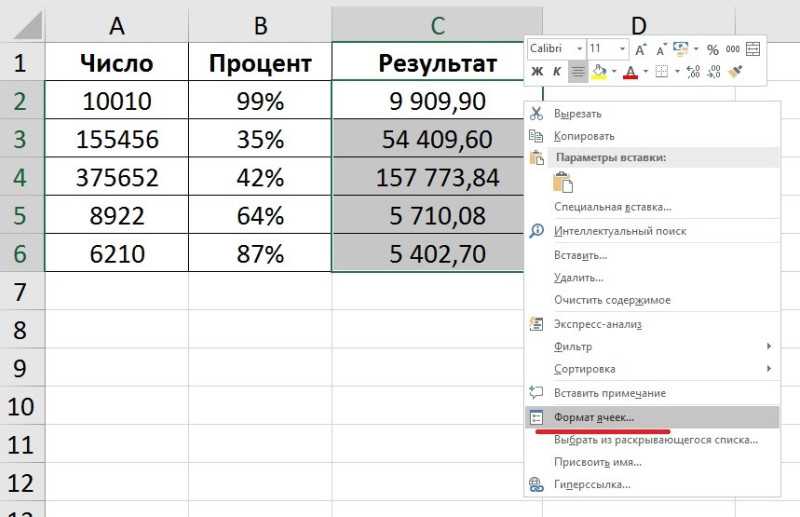800x517 pixels.
Task: Apply accounting number format icon
Action: point(680,50)
